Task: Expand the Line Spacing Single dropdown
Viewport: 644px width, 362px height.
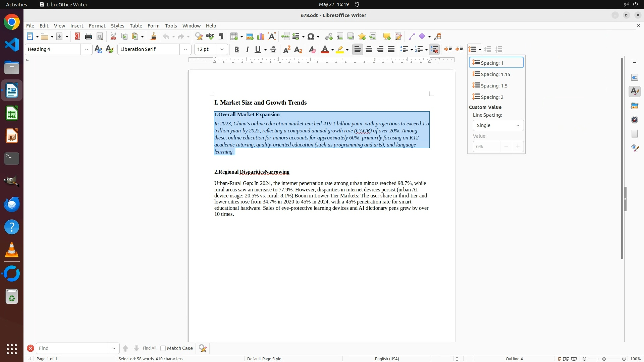Action: [x=498, y=125]
